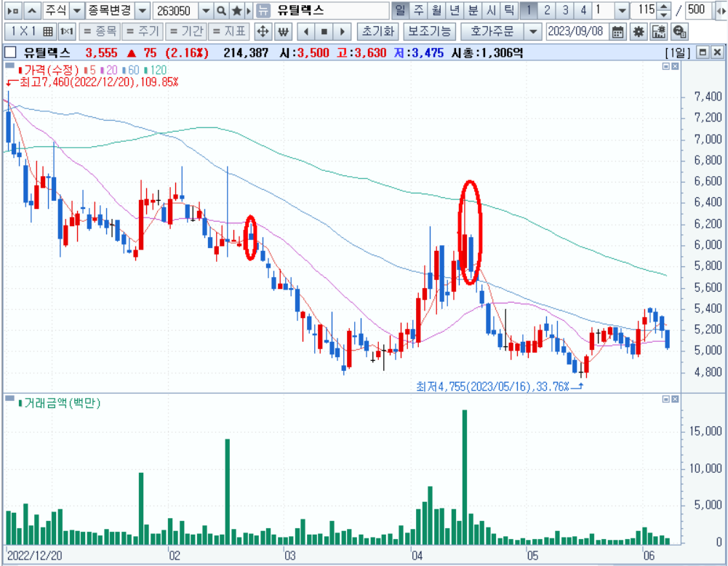Select the weekly '주' period button
Image resolution: width=728 pixels, height=566 pixels.
[419, 10]
